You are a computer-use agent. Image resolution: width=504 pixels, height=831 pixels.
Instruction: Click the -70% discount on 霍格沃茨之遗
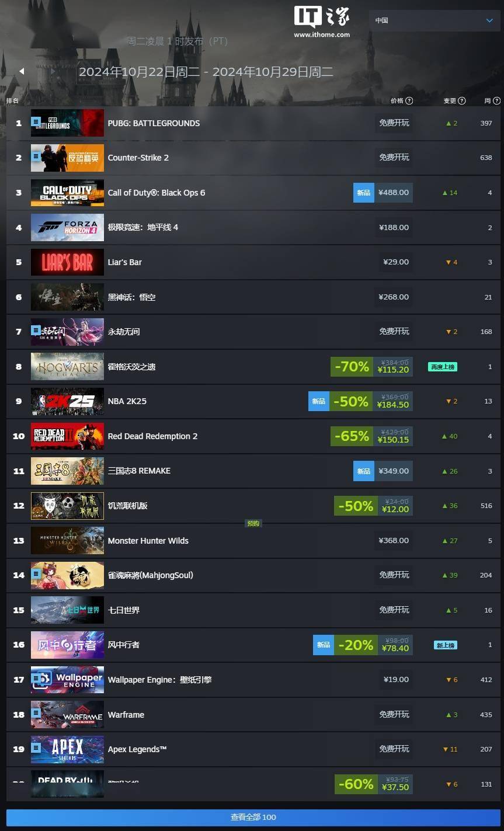click(352, 367)
